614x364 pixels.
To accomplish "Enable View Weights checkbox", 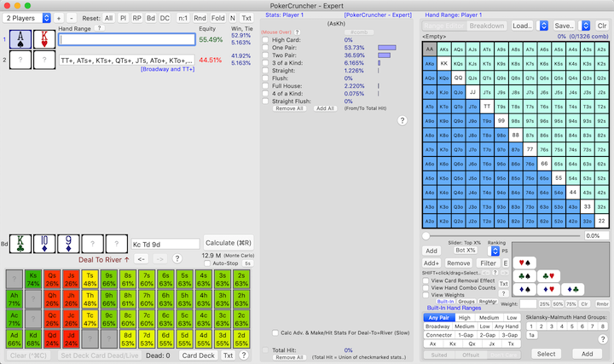I will (x=426, y=295).
